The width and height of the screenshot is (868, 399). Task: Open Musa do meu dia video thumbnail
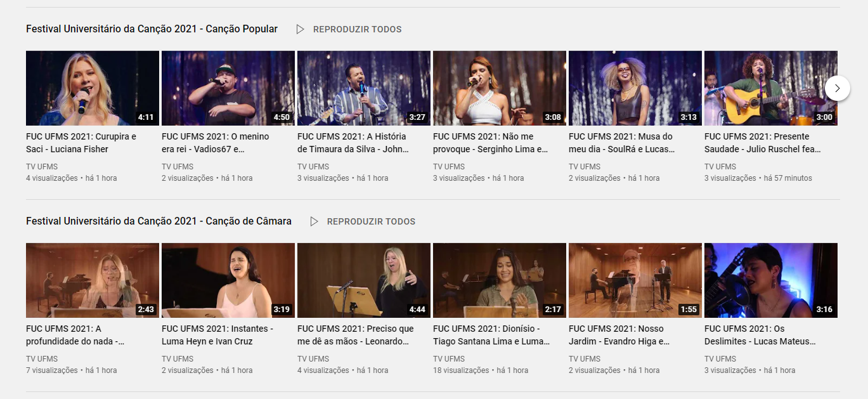(635, 88)
